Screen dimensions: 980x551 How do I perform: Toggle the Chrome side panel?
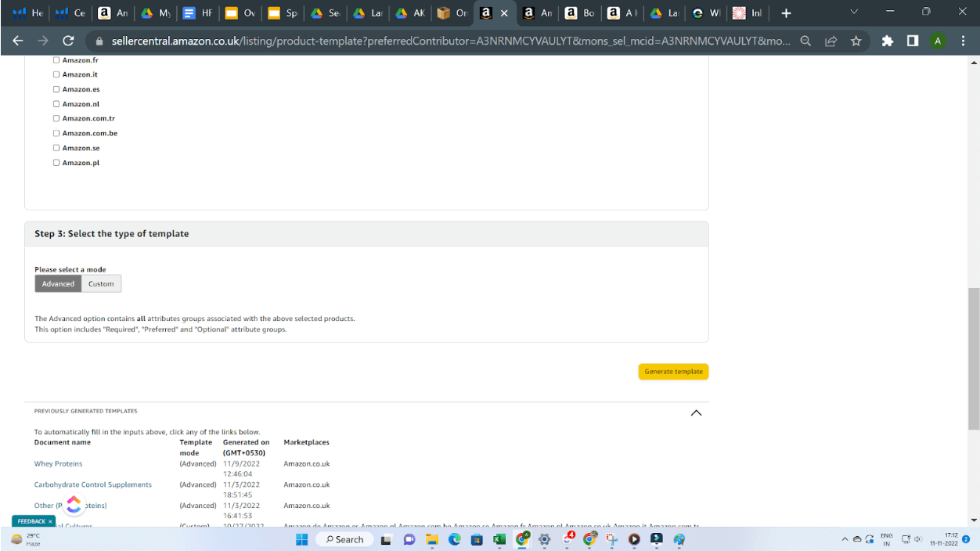pos(913,41)
